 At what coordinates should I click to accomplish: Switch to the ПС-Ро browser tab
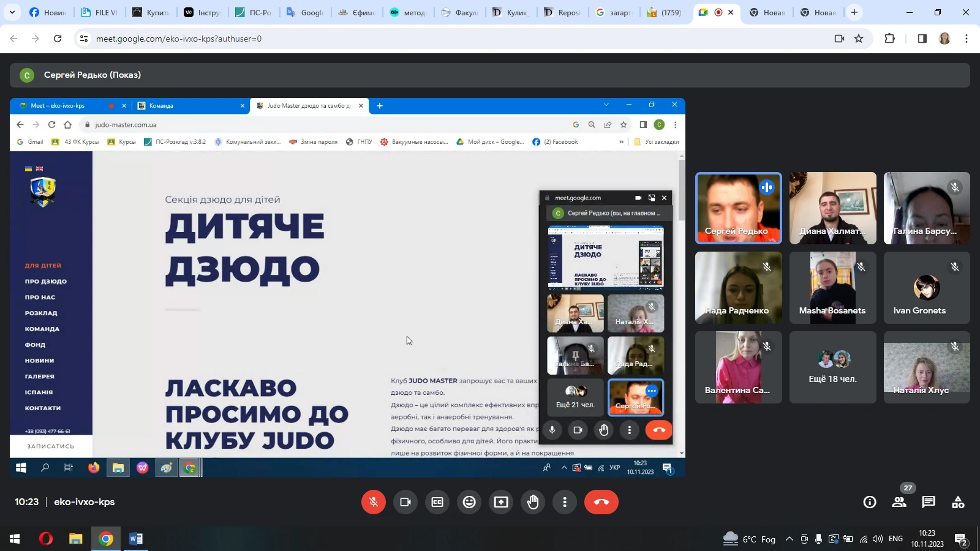click(254, 12)
